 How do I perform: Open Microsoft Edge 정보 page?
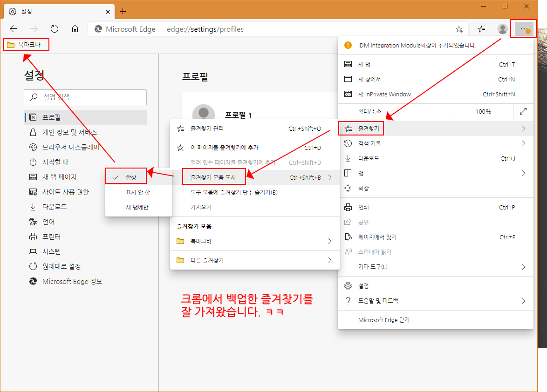pyautogui.click(x=85, y=282)
